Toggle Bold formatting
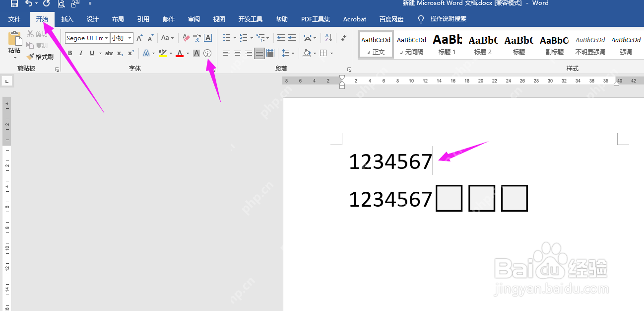Screen dimensions: 644x311 pyautogui.click(x=70, y=53)
